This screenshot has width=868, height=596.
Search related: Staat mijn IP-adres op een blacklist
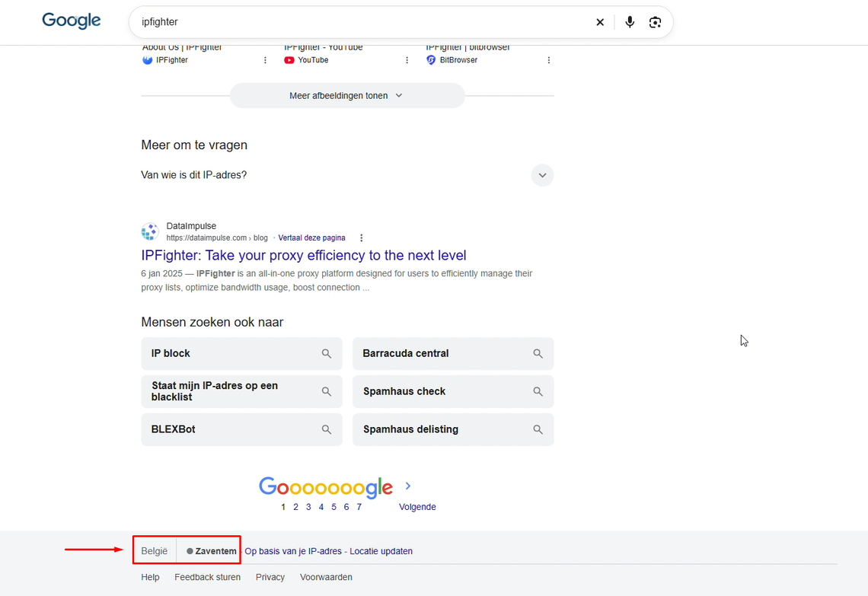click(x=242, y=391)
